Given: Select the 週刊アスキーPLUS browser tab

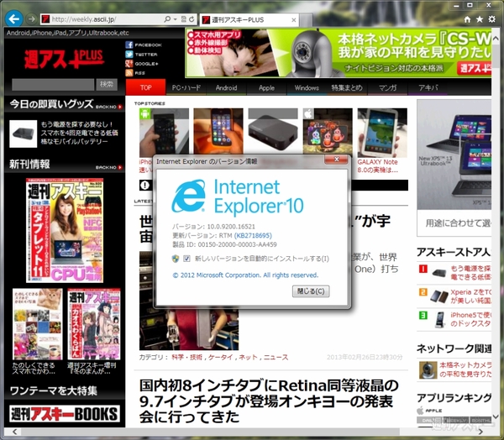Looking at the screenshot, I should coord(249,20).
